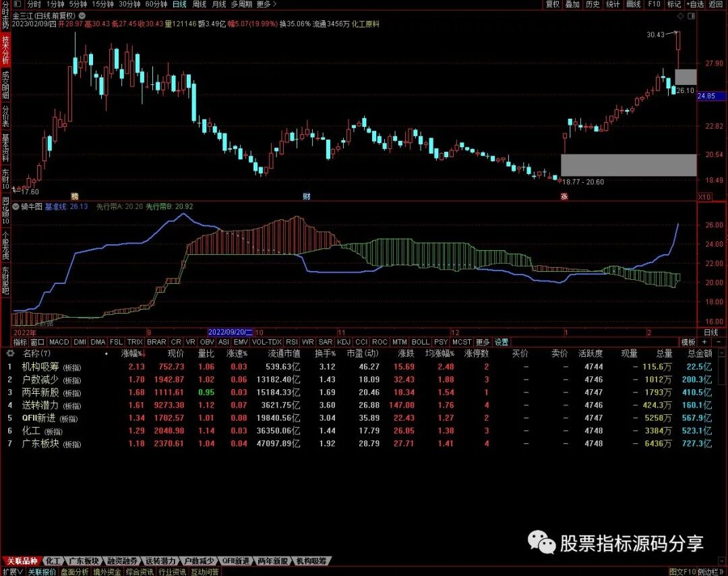Toggle left panel icon beside 分时

pos(17,4)
